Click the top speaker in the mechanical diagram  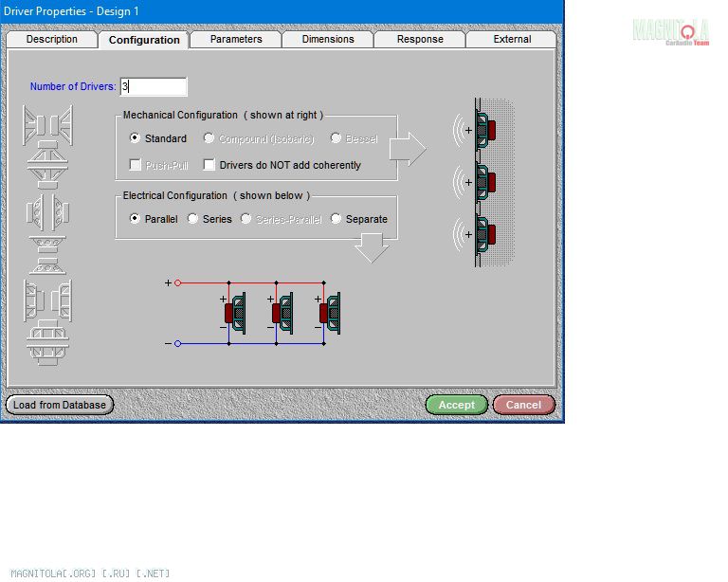(x=485, y=130)
